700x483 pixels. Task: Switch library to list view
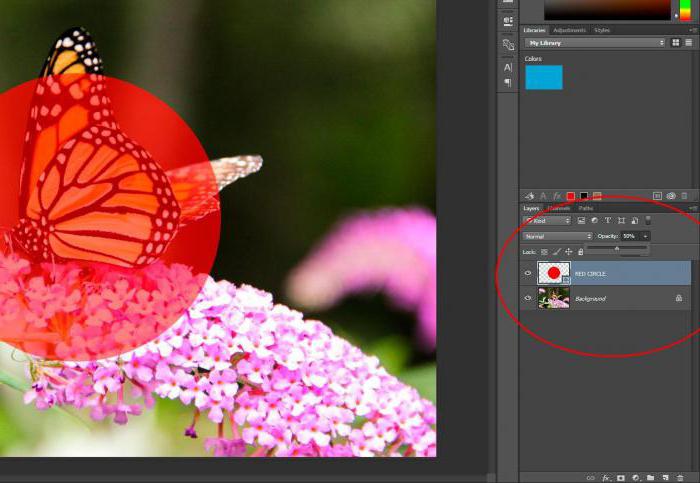(688, 42)
